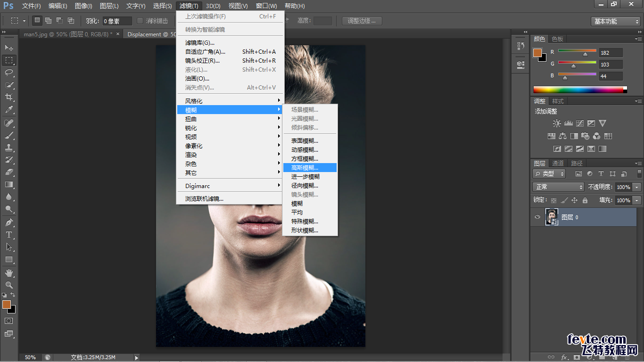Choose 高斯模糊 from the blur submenu
The width and height of the screenshot is (644, 362).
(305, 168)
